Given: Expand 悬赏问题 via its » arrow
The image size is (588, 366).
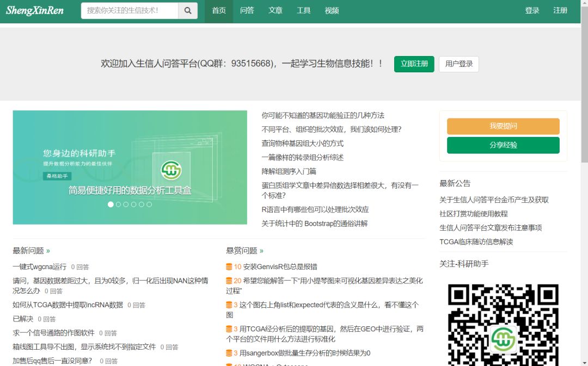Looking at the screenshot, I should tap(261, 251).
